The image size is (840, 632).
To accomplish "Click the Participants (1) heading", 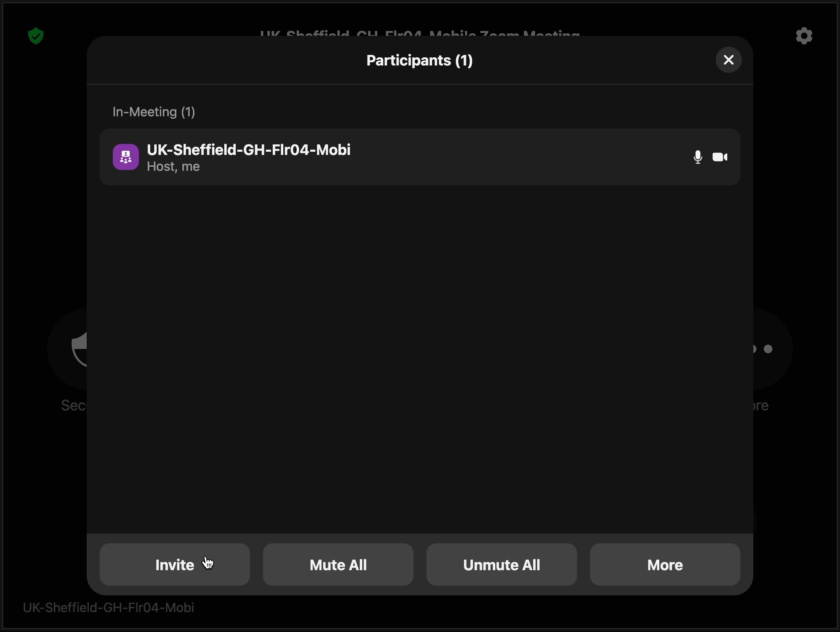I will click(x=419, y=61).
